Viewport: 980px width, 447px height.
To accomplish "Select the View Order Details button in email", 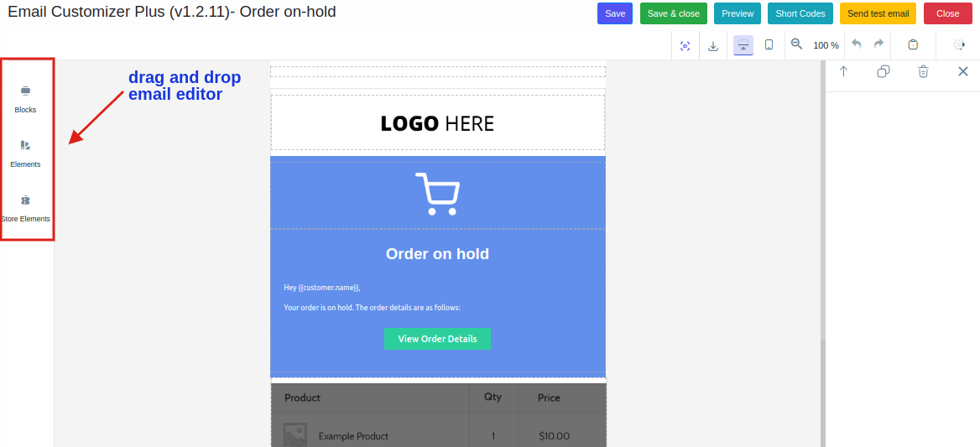I will coord(437,339).
